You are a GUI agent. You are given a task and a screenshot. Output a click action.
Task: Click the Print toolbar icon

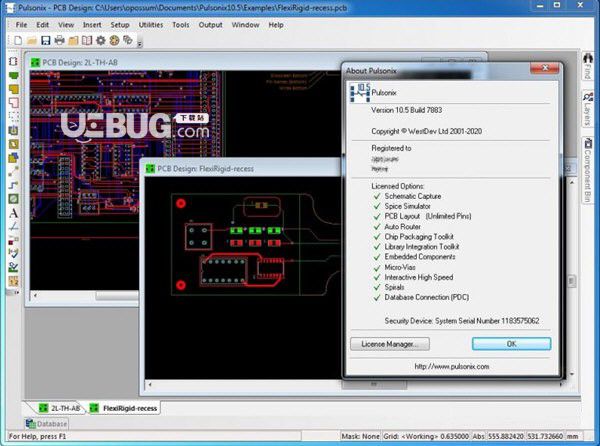pyautogui.click(x=59, y=40)
